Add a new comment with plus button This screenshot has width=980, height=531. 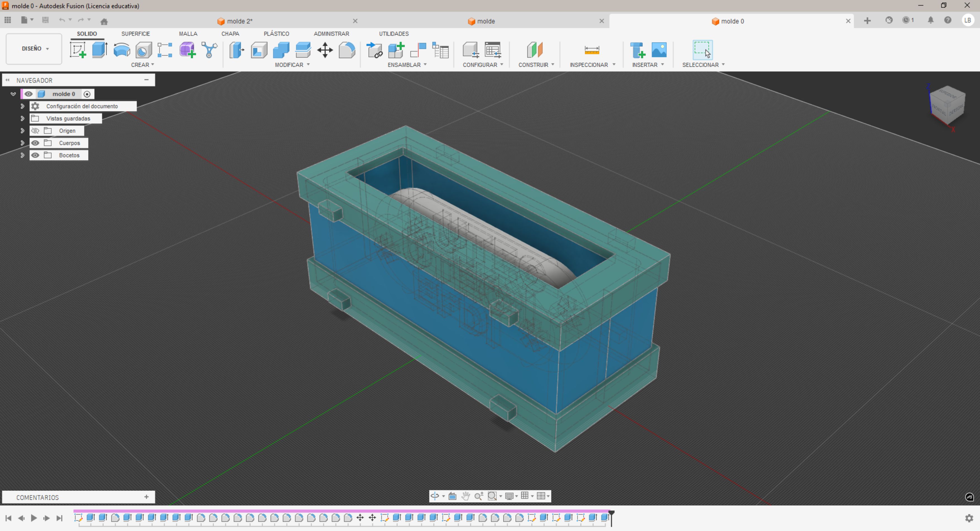(x=146, y=497)
